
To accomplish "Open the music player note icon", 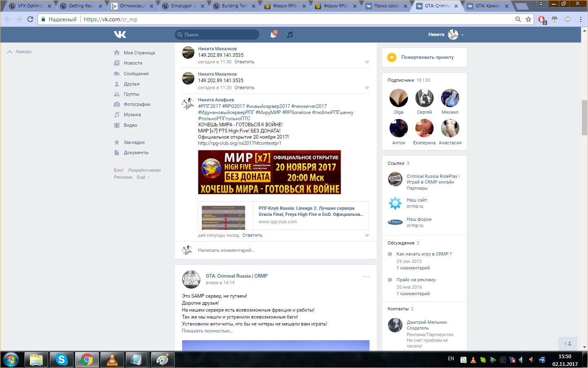I will coord(290,35).
